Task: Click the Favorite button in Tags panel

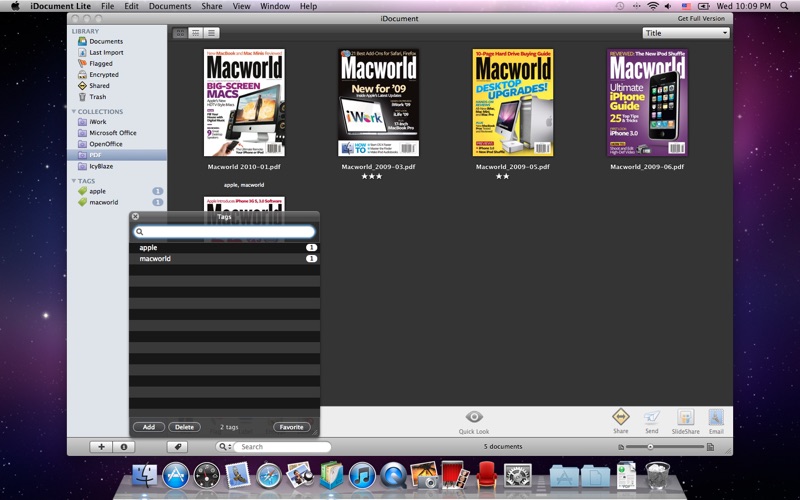Action: [291, 427]
